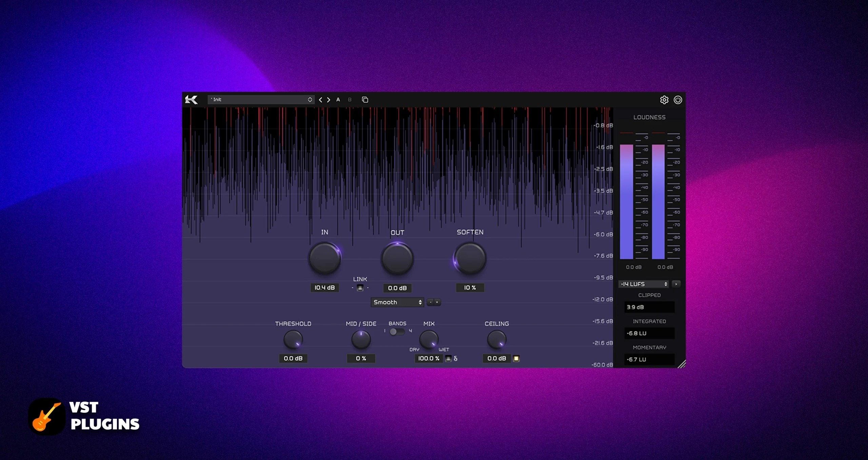Open the Init preset selector
This screenshot has width=868, height=460.
click(x=261, y=100)
